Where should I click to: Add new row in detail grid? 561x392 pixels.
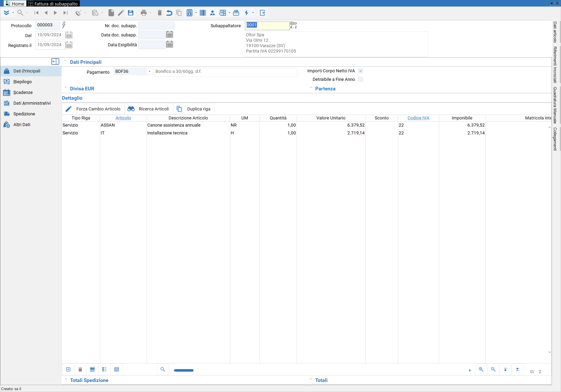tap(68, 369)
